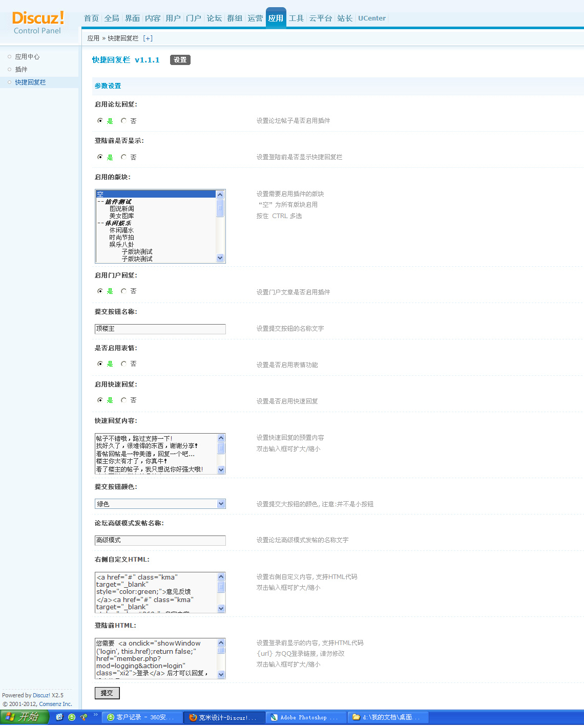Select the active 应用 tab
This screenshot has height=728, width=584.
point(276,18)
